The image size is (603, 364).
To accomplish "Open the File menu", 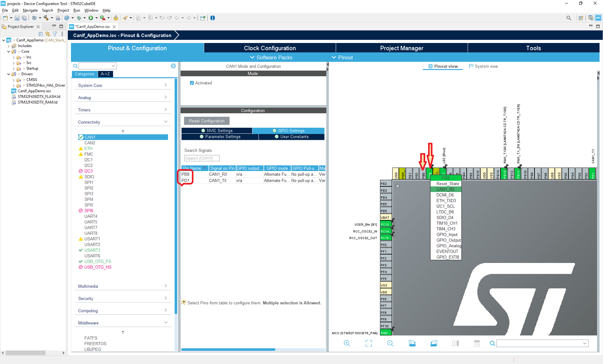I will click(x=5, y=10).
